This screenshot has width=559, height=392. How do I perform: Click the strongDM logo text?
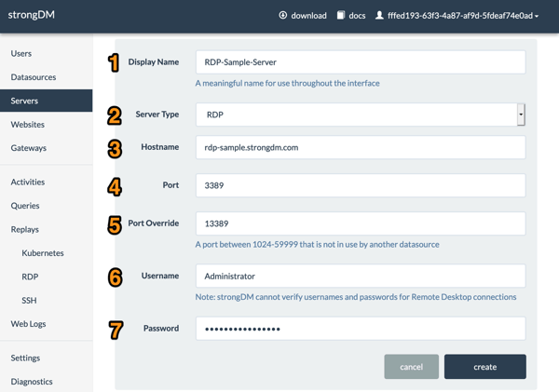32,15
